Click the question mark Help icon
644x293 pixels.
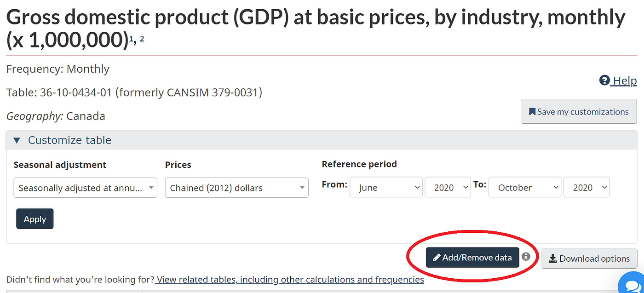coord(604,80)
